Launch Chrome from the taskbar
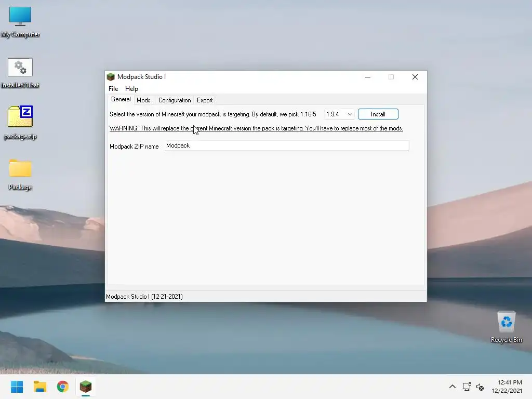The height and width of the screenshot is (399, 532). click(x=62, y=387)
